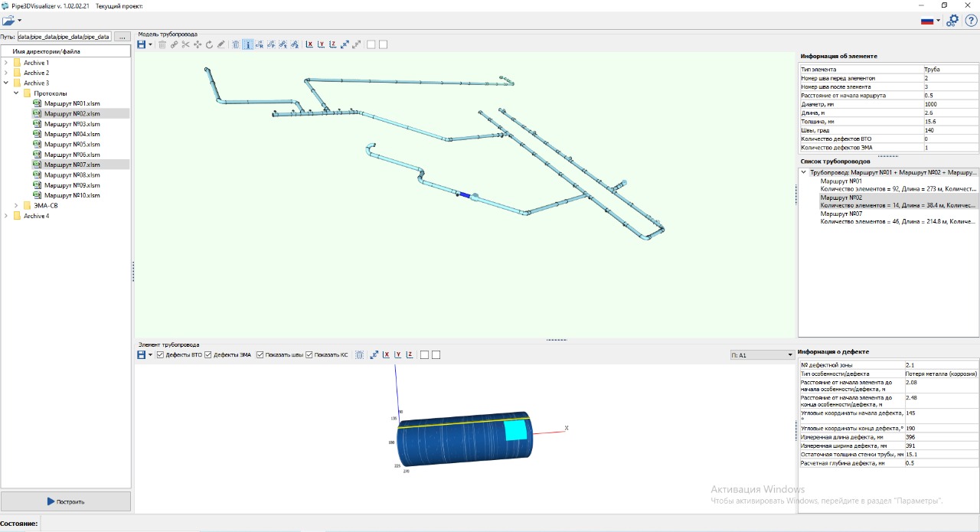Open the second white color box in the model toolbar
The height and width of the screenshot is (532, 980).
click(383, 44)
